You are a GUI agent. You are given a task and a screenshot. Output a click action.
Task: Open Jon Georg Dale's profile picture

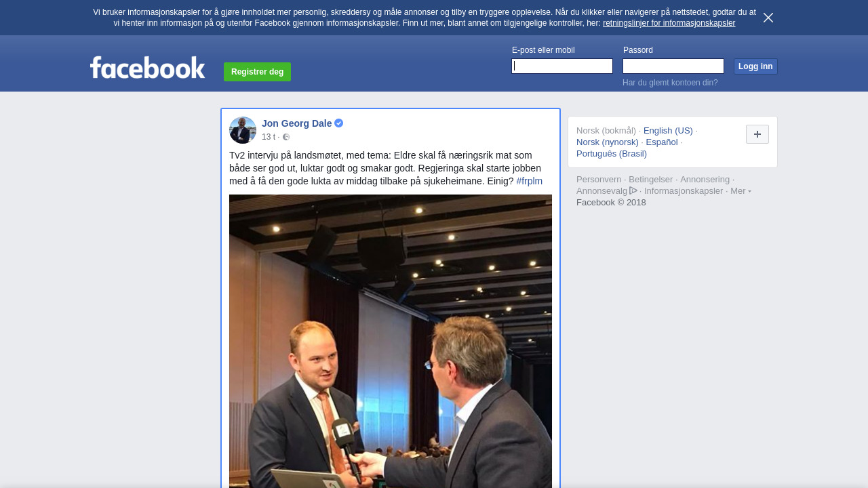pos(243,130)
